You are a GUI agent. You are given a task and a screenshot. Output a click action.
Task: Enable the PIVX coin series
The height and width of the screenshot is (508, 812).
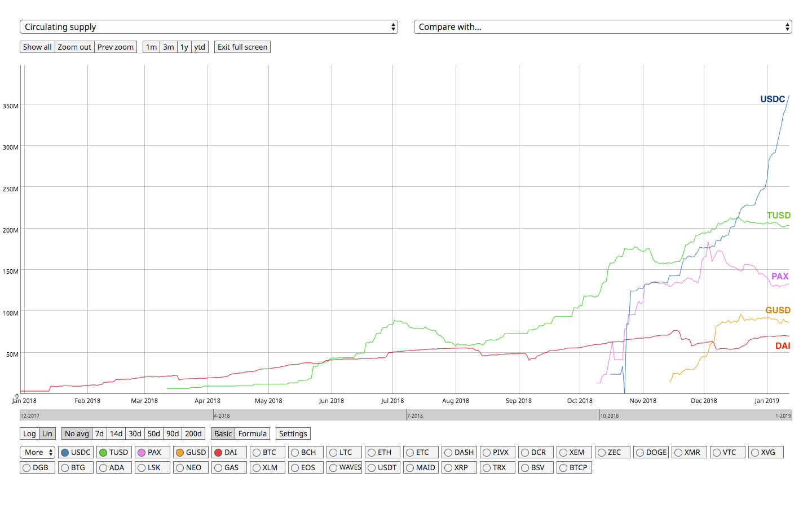pos(497,453)
